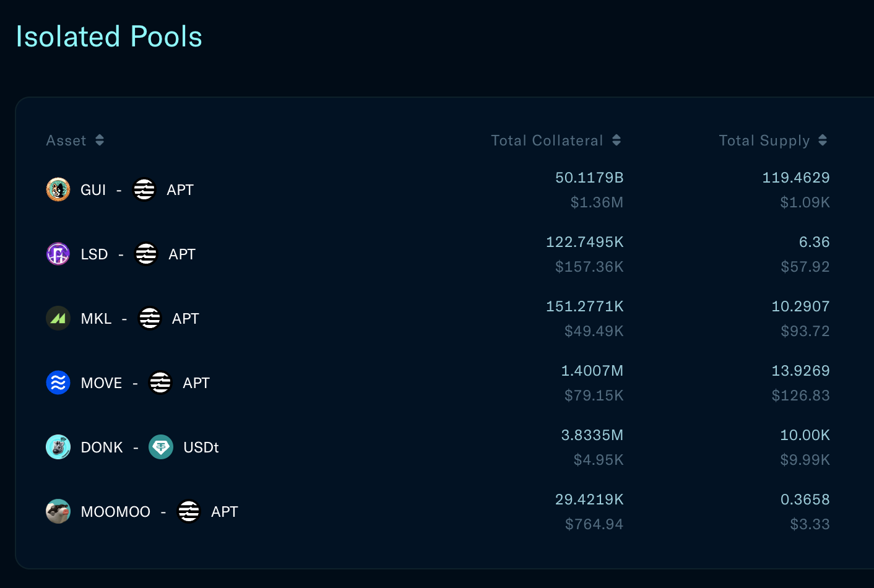This screenshot has height=588, width=874.
Task: Click APT icon in GUI row
Action: coord(144,189)
